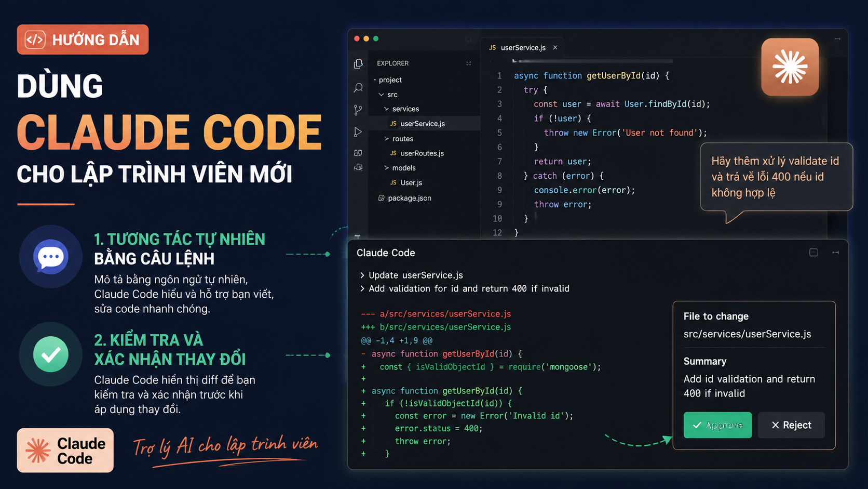Click the '@@ -1,4 +1,9 @@' diff hunk header

(397, 340)
